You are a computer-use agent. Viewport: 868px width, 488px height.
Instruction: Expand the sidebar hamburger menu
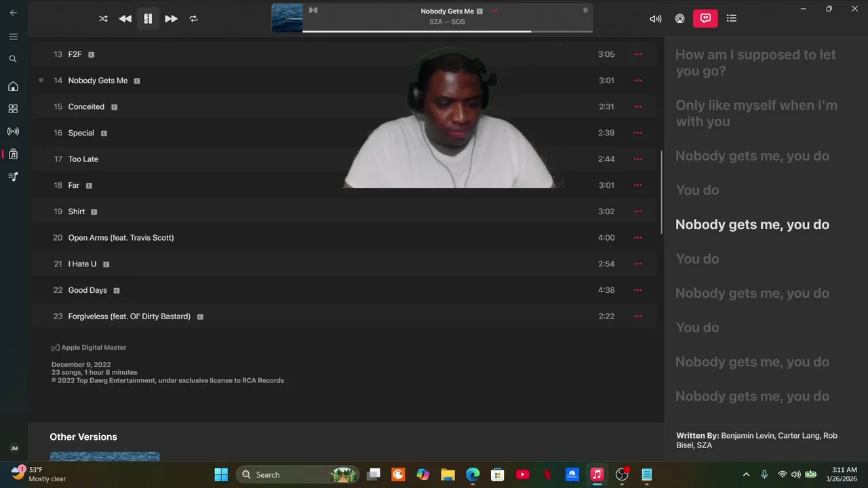click(x=13, y=37)
